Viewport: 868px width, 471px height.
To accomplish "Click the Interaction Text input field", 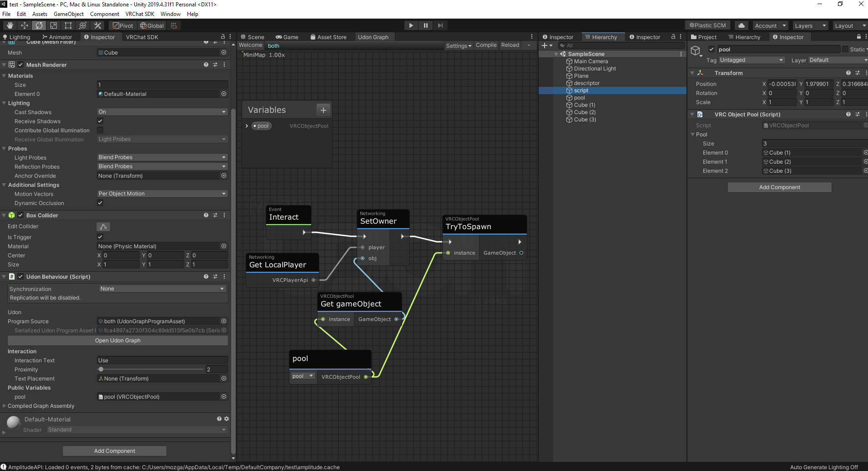I will [x=162, y=361].
